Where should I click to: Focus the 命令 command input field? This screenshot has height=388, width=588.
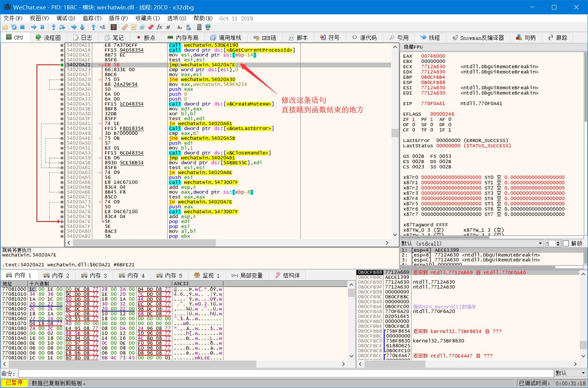[x=286, y=373]
